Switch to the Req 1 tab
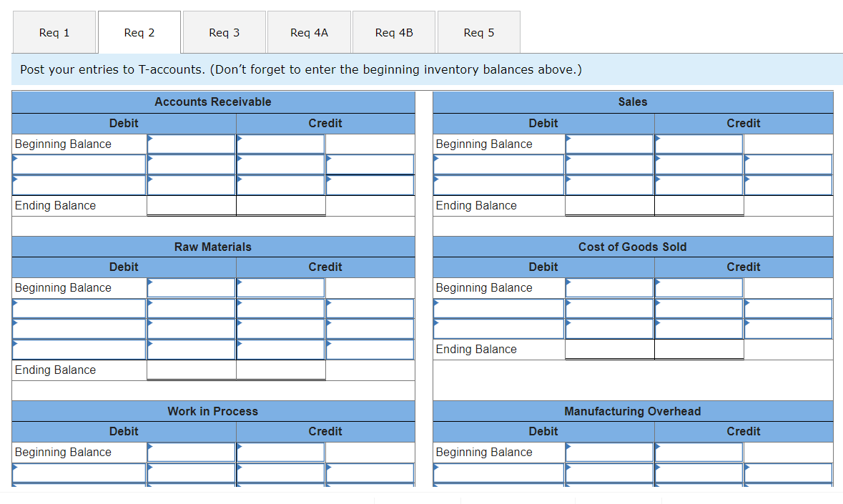The image size is (843, 504). coord(54,32)
